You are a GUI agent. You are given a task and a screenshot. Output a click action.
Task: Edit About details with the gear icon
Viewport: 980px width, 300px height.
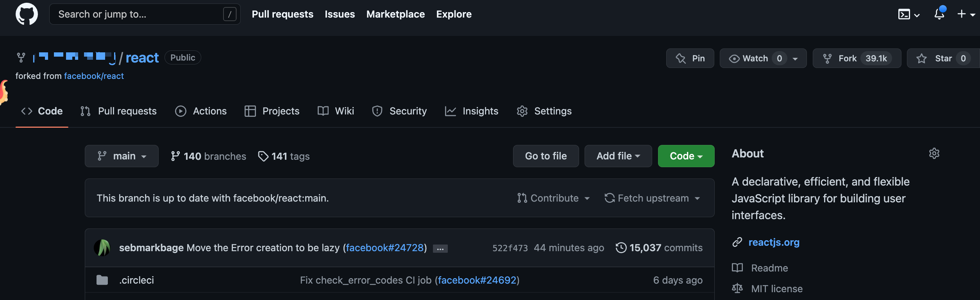point(934,153)
